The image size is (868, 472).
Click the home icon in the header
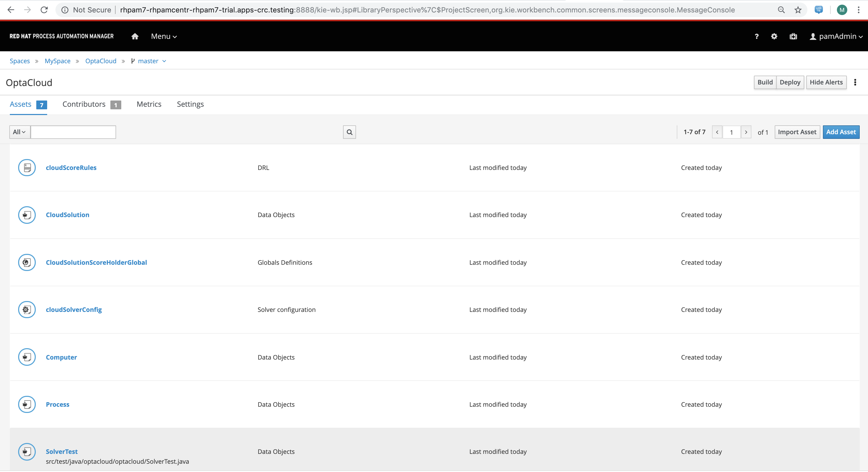tap(135, 36)
